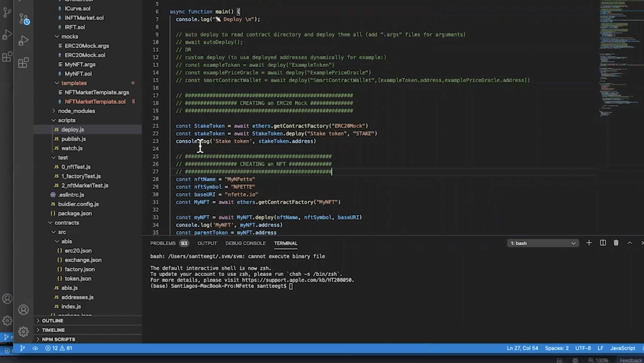Click ESLint icon beside .eslintrc.js
The image size is (644, 363).
click(53, 195)
